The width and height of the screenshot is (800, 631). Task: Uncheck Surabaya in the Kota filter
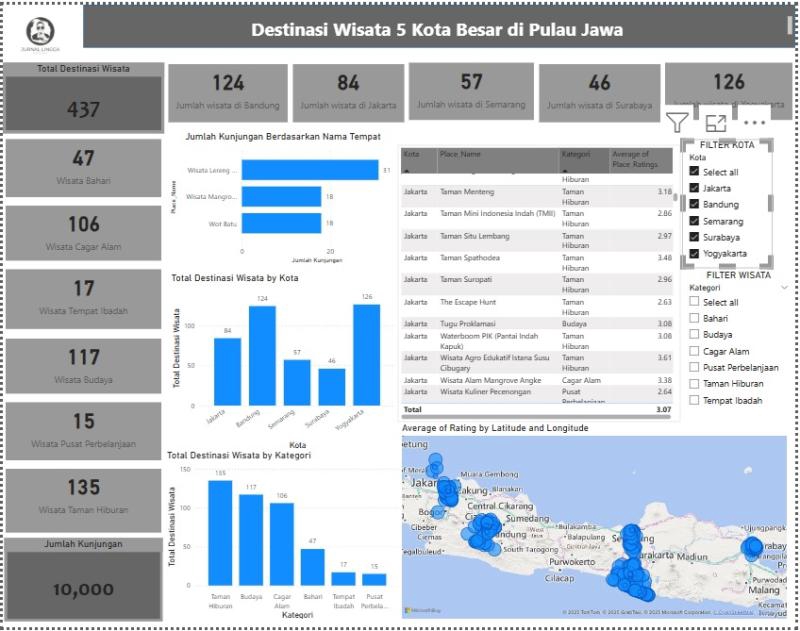tap(694, 237)
